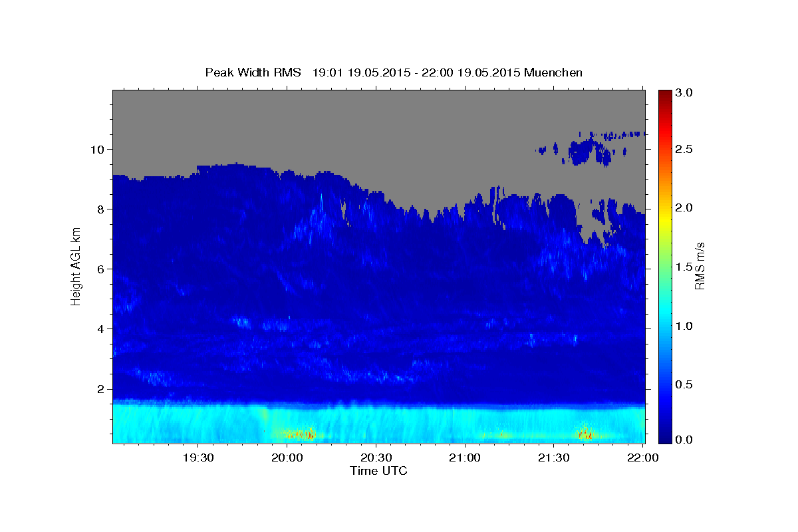Click the colorbar value 2.5
798x532 pixels.
684,150
